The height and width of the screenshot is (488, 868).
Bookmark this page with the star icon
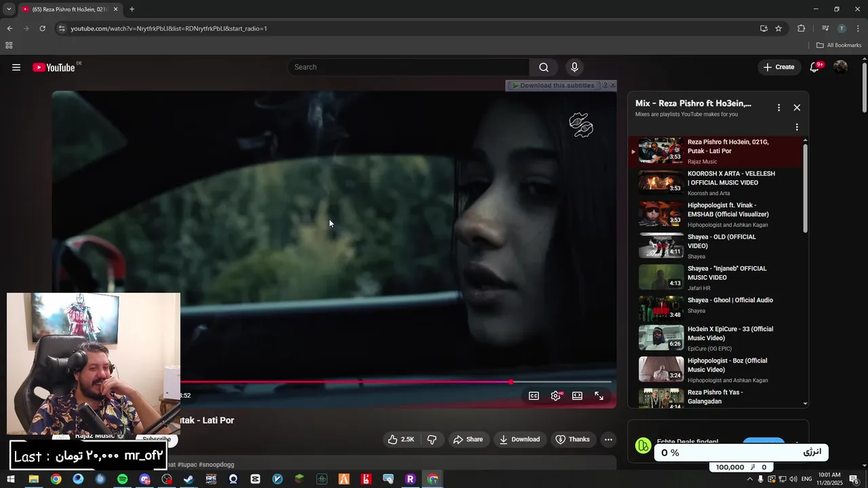(778, 28)
